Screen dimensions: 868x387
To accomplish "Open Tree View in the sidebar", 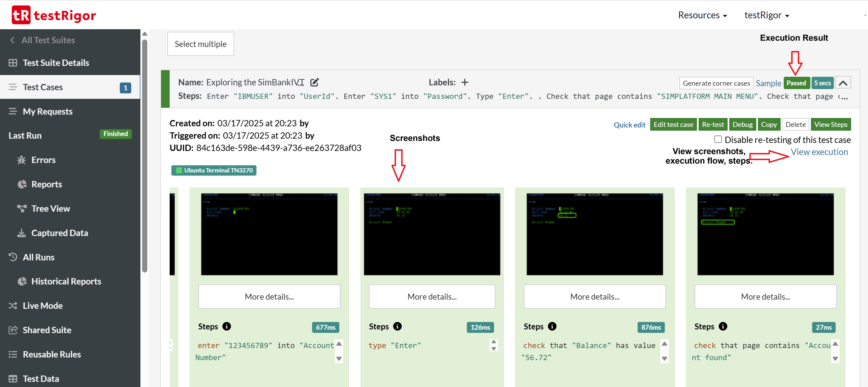I will tap(50, 208).
